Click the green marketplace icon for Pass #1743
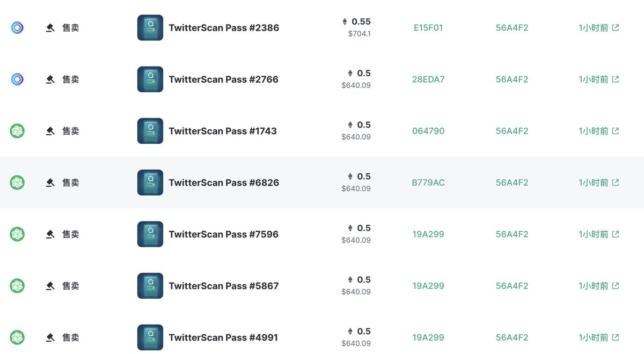644x354 pixels. (x=17, y=131)
